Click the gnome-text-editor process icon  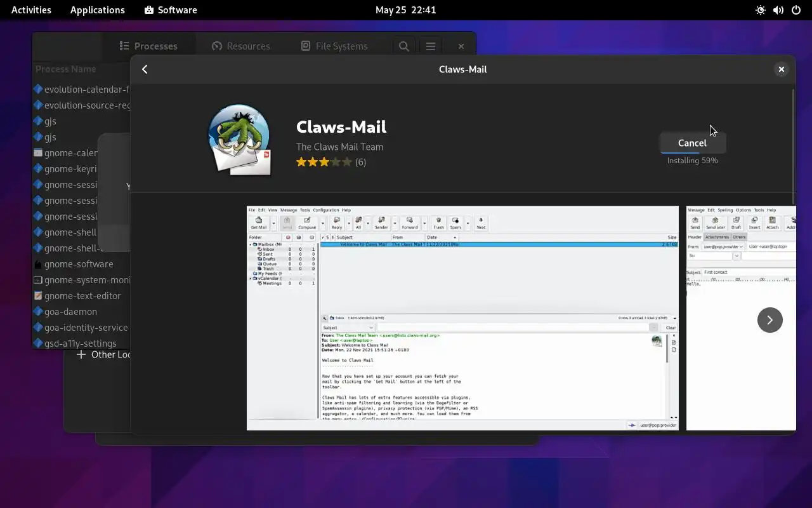38,296
